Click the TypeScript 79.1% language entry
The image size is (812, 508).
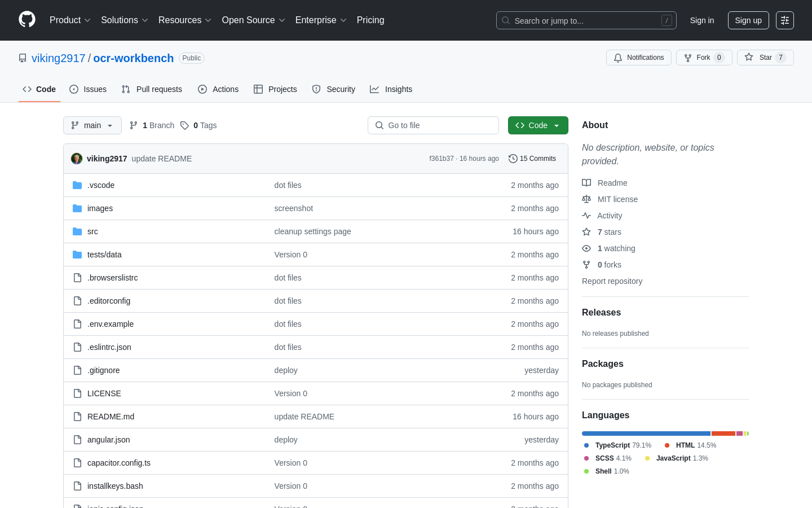617,445
